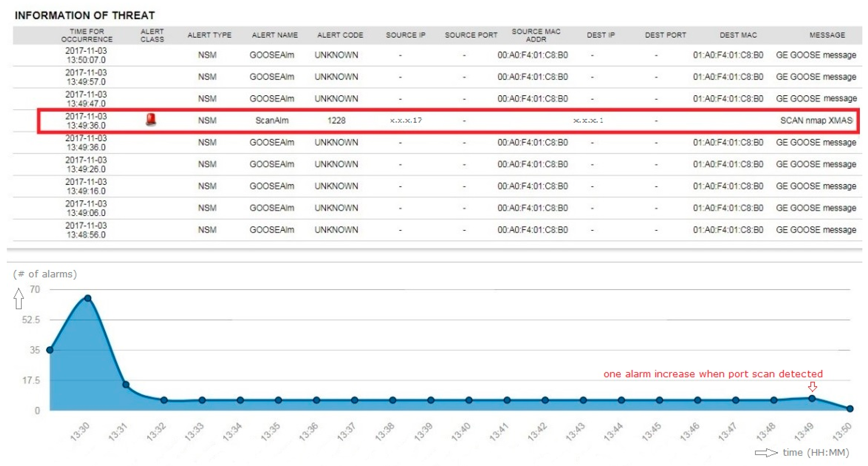Sort by TIME FOR OCCURRENCE column header

coord(87,35)
